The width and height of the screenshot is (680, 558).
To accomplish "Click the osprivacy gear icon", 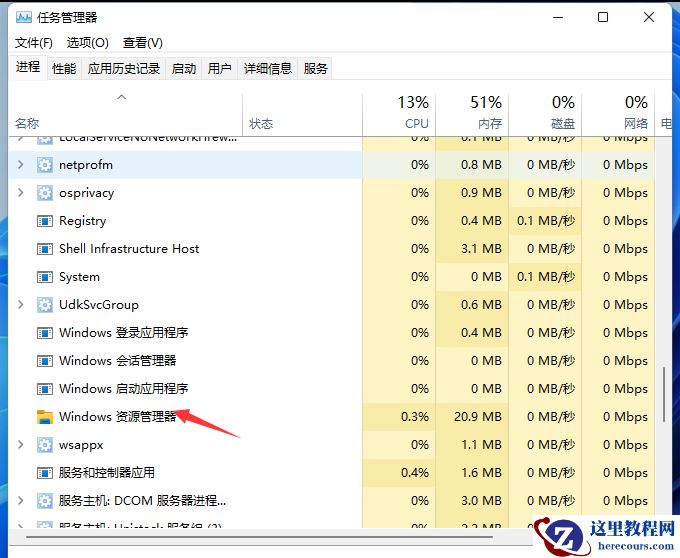I will [45, 193].
